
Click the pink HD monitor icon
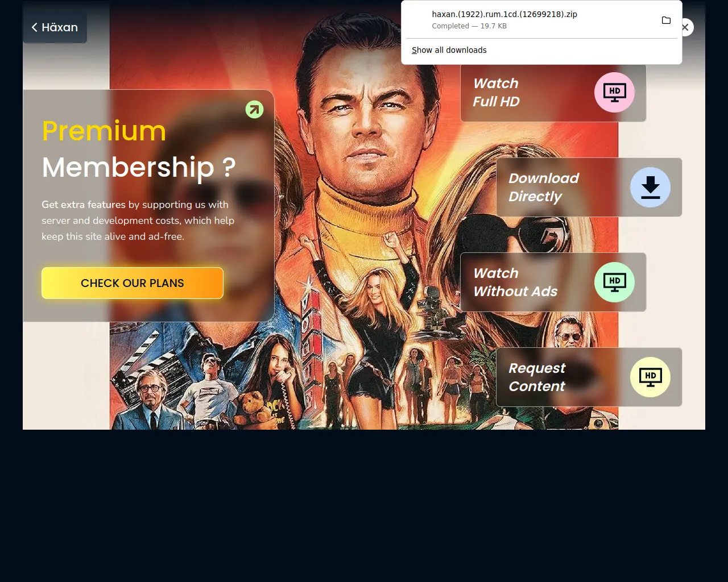614,92
